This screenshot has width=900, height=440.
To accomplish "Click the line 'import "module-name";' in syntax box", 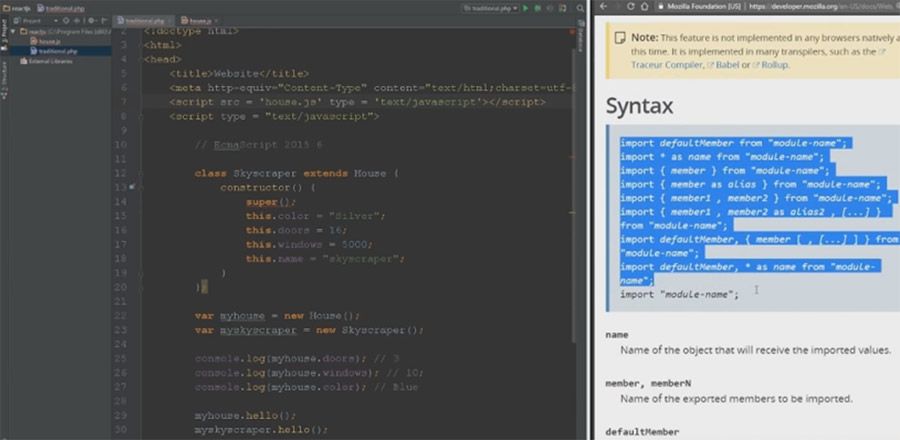I will click(x=680, y=294).
